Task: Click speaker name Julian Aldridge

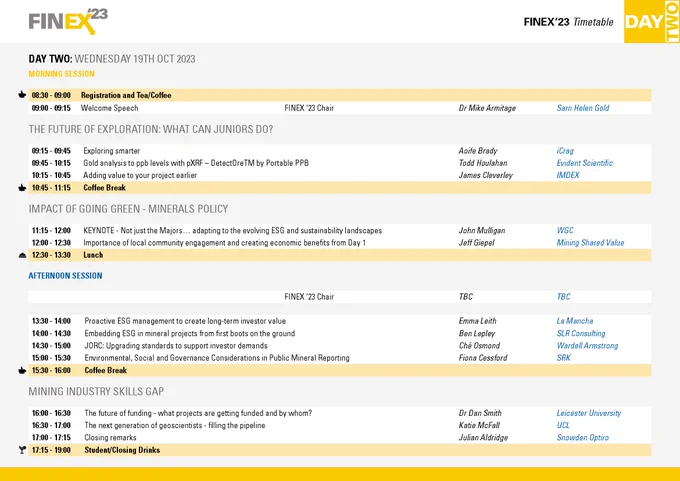Action: [x=483, y=438]
